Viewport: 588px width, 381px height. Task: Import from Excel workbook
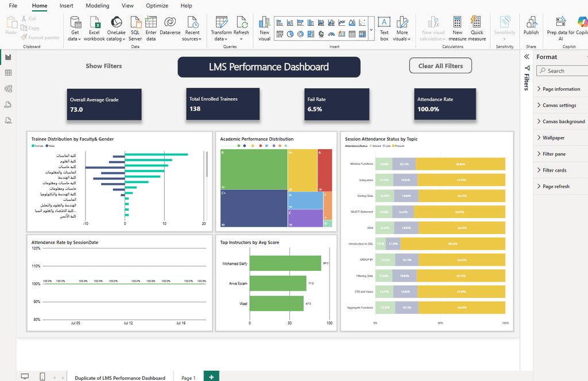point(94,29)
